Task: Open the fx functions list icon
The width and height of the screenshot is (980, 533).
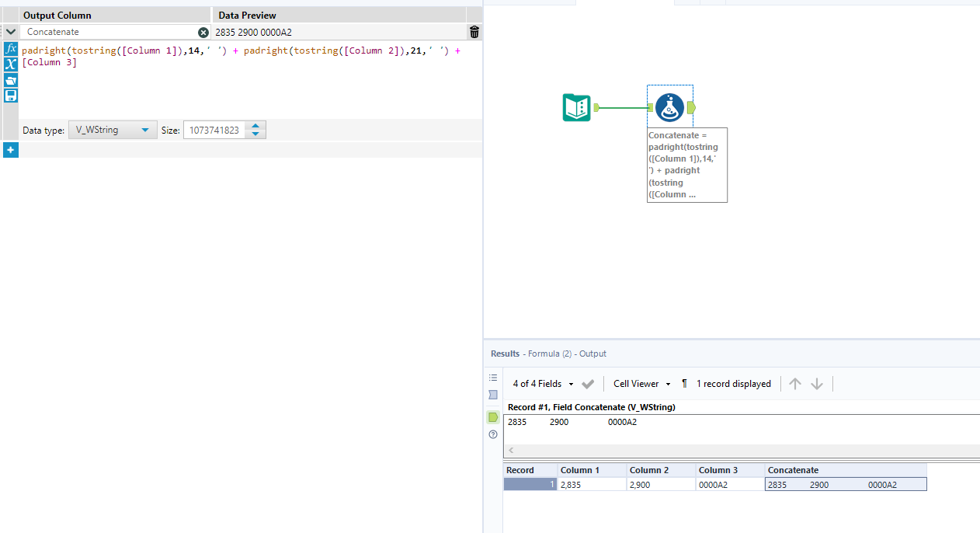Action: coord(11,48)
